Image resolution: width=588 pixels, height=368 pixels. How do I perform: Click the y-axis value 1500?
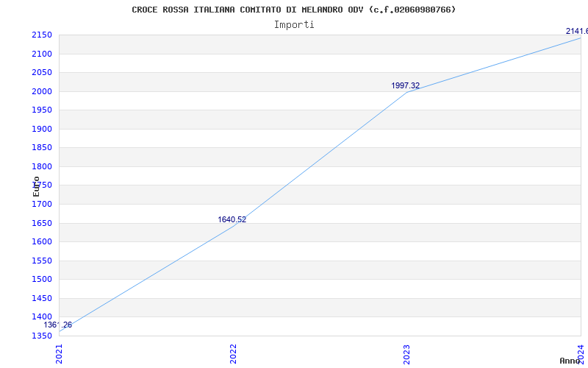[x=42, y=280]
